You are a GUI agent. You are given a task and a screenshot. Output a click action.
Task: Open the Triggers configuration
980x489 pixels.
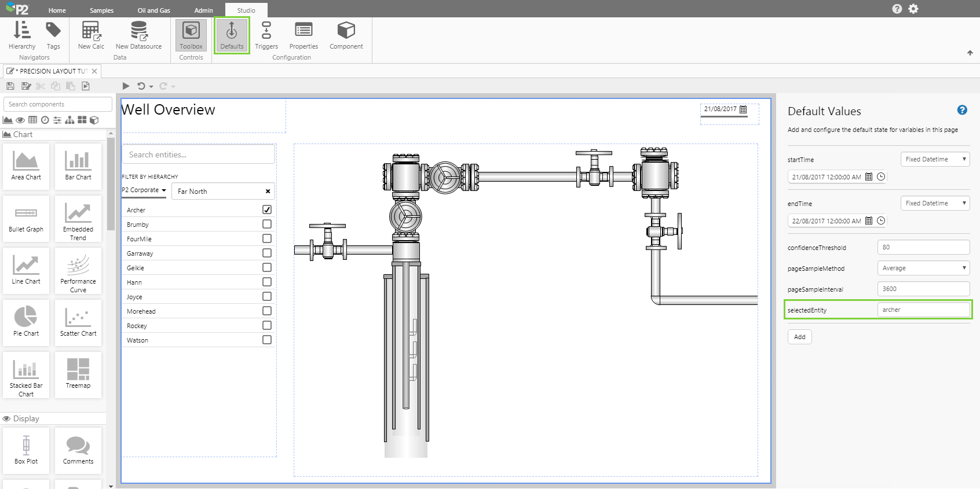(x=266, y=35)
